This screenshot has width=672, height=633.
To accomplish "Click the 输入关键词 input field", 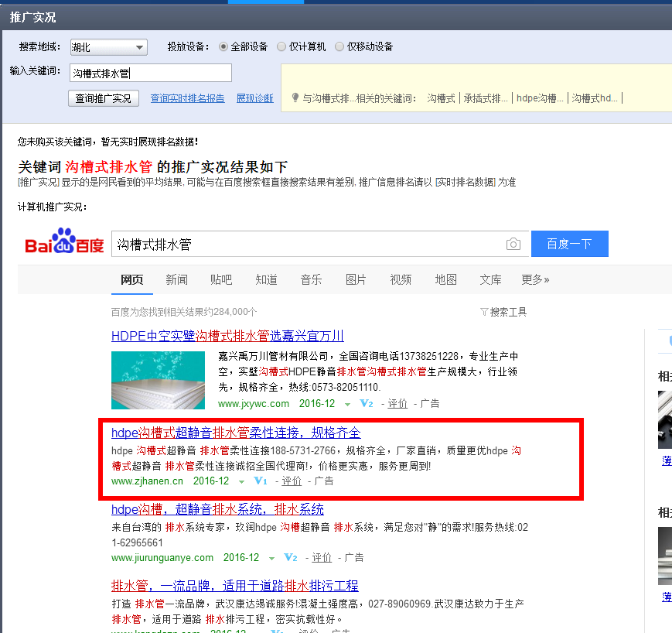I will point(151,73).
